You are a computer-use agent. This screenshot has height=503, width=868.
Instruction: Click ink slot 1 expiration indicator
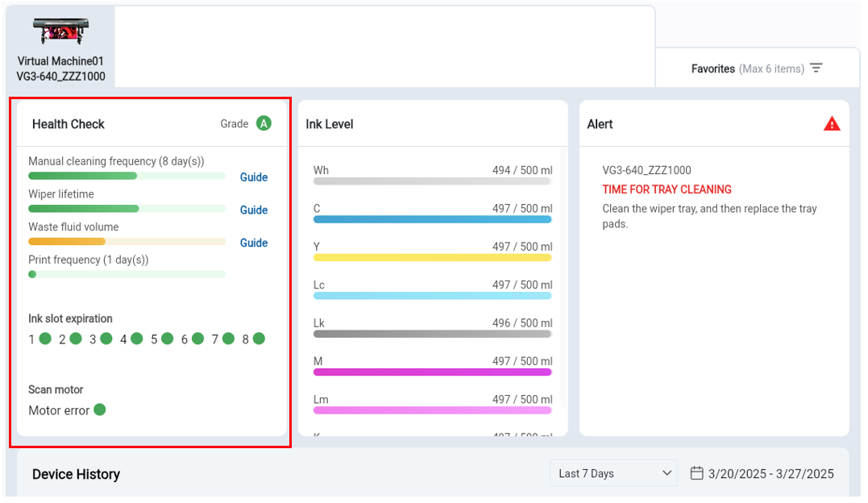45,339
